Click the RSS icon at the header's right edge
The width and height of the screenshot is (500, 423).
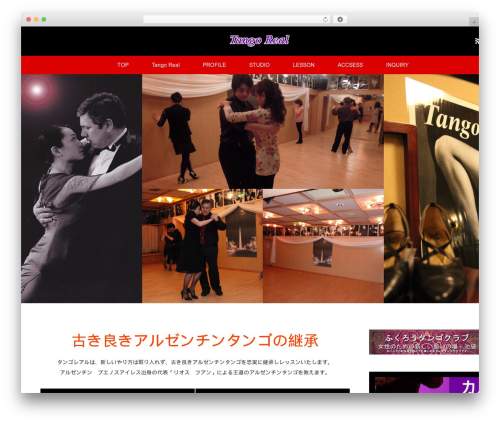[477, 41]
